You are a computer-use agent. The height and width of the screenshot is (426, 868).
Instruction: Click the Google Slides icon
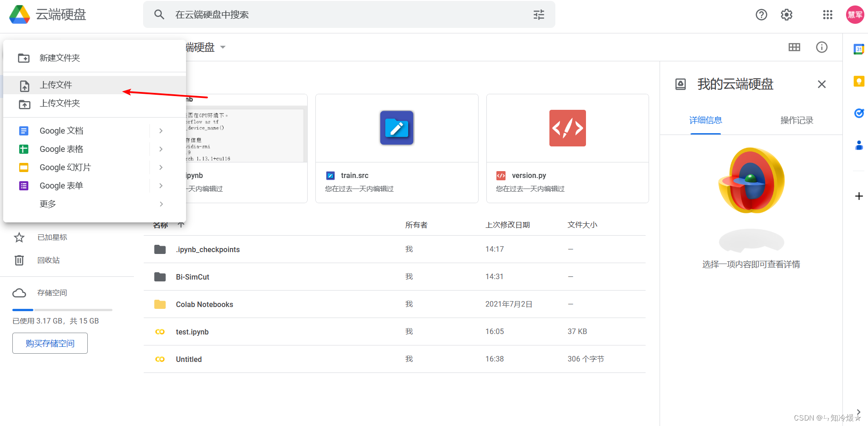[24, 167]
